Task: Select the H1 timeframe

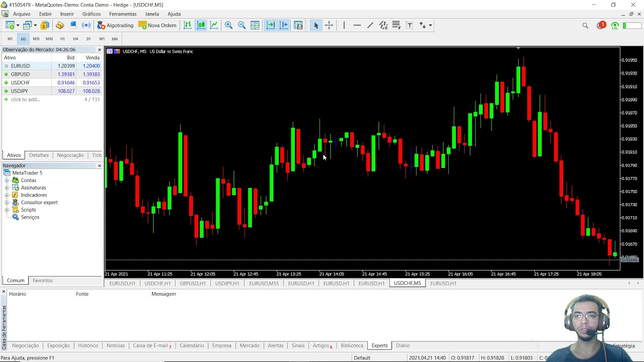Action: (62, 39)
